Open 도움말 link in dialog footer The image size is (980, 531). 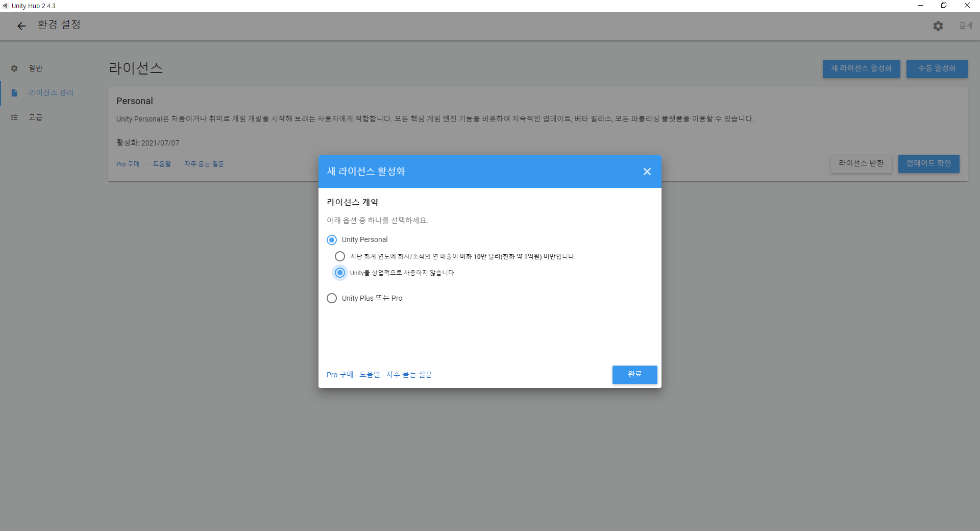pos(370,375)
